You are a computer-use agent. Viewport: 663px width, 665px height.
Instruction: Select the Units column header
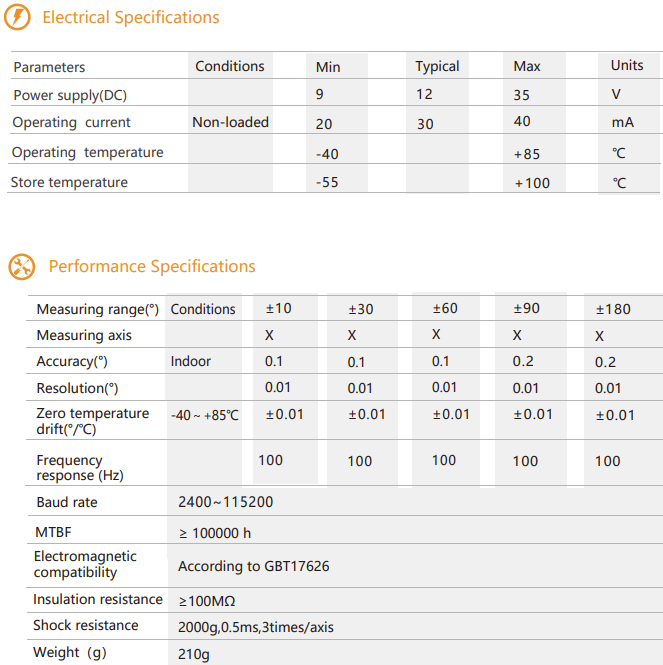627,65
